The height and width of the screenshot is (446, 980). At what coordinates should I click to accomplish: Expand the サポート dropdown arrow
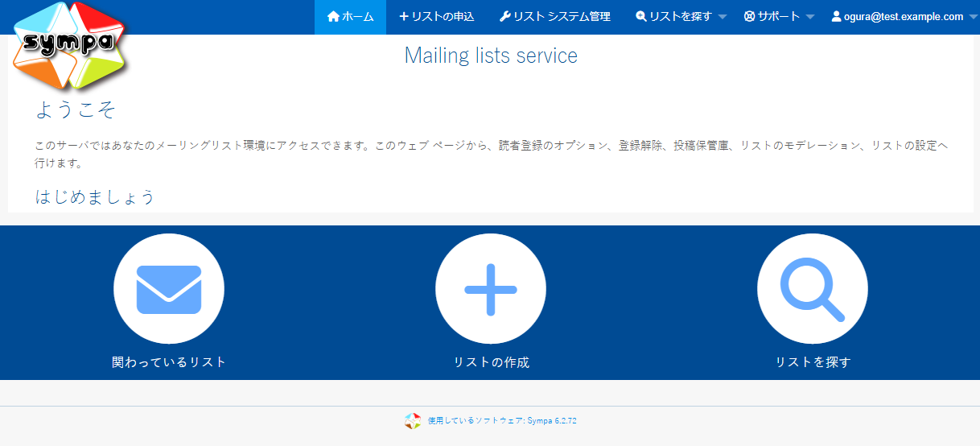click(810, 17)
